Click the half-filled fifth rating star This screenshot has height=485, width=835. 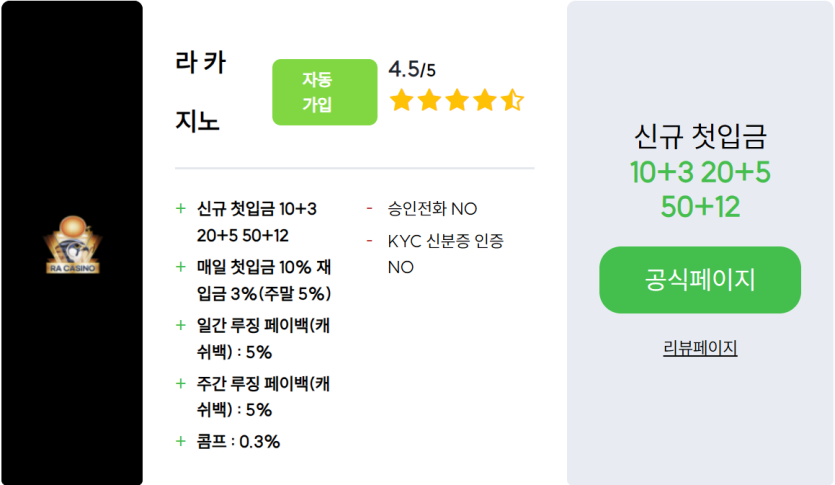click(x=511, y=100)
